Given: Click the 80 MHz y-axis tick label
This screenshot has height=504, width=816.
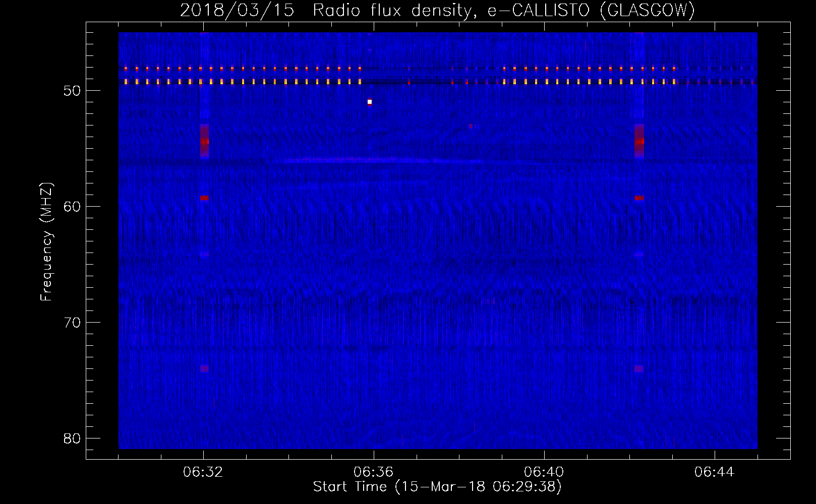Looking at the screenshot, I should pyautogui.click(x=72, y=438).
